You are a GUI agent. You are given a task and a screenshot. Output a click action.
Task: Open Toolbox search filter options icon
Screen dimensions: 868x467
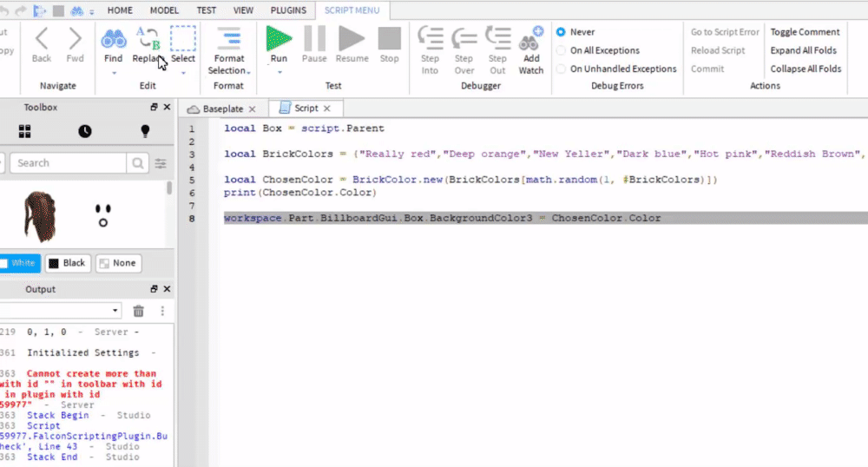coord(161,163)
